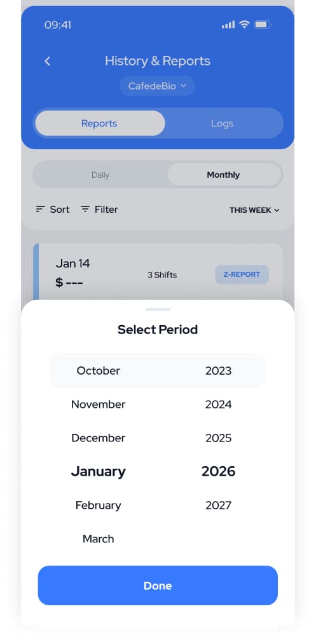Image resolution: width=316 pixels, height=644 pixels.
Task: Tap the cellular signal icon
Action: pos(228,25)
